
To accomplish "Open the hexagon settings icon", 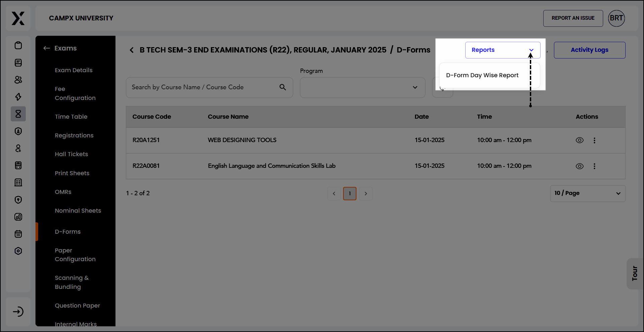I will click(18, 251).
